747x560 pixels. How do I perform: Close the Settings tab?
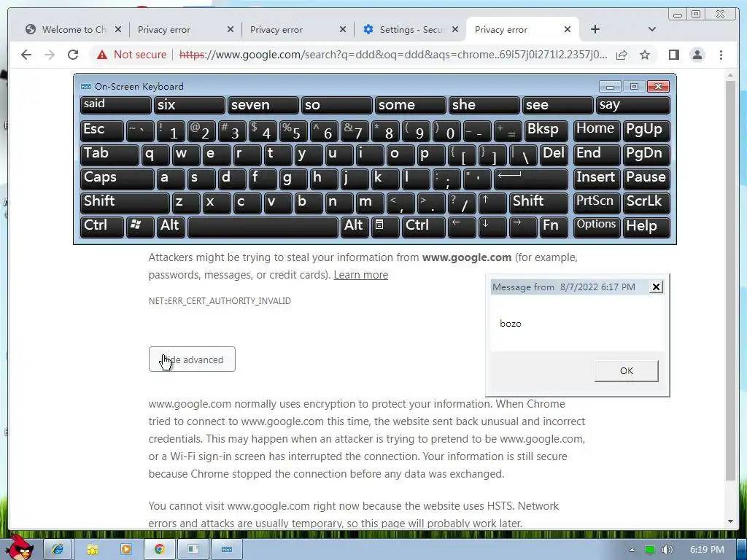455,29
